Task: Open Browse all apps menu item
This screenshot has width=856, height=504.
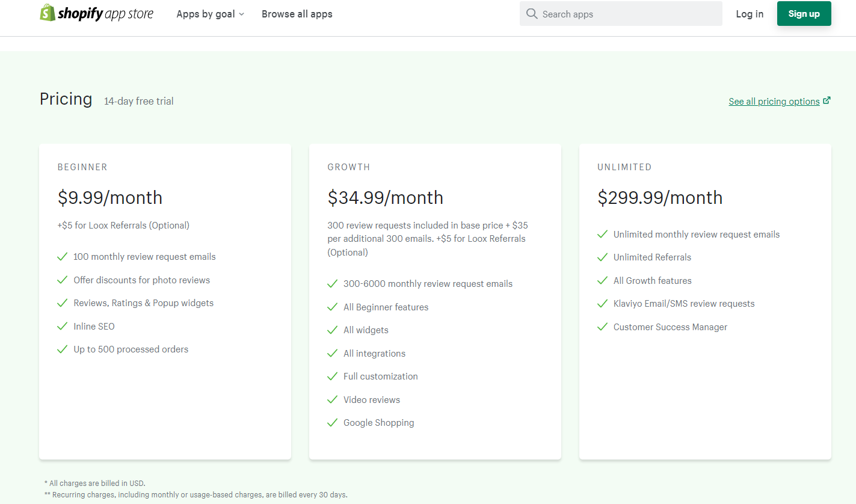Action: [x=297, y=14]
